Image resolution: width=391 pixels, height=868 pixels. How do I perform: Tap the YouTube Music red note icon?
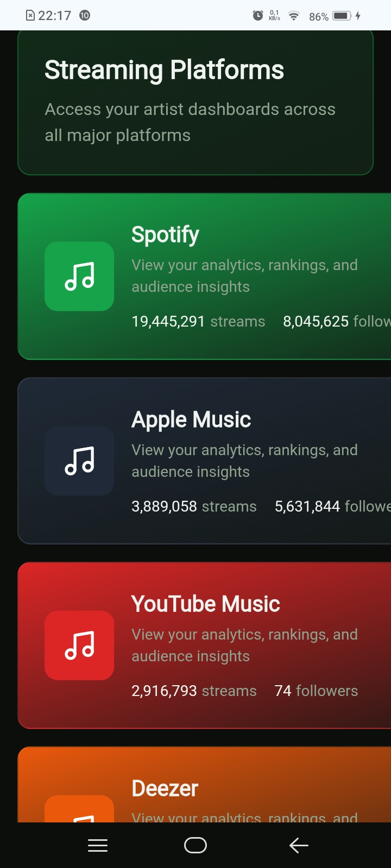(79, 645)
